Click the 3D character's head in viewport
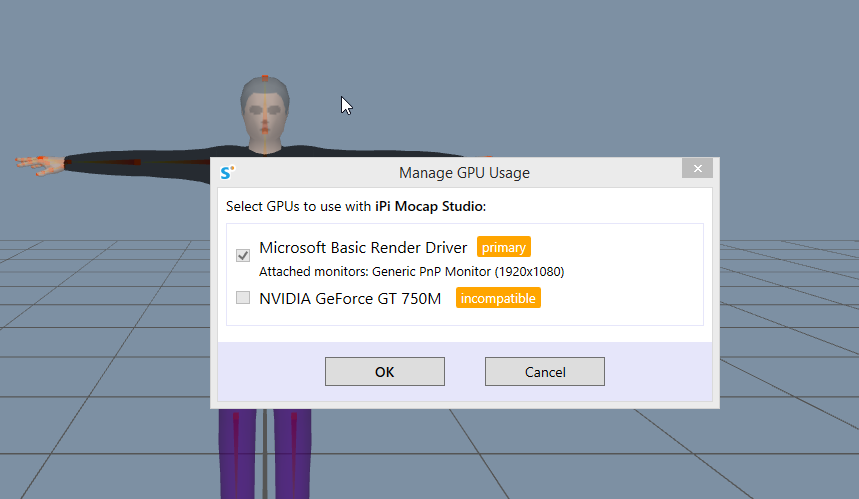The image size is (859, 499). [x=265, y=113]
